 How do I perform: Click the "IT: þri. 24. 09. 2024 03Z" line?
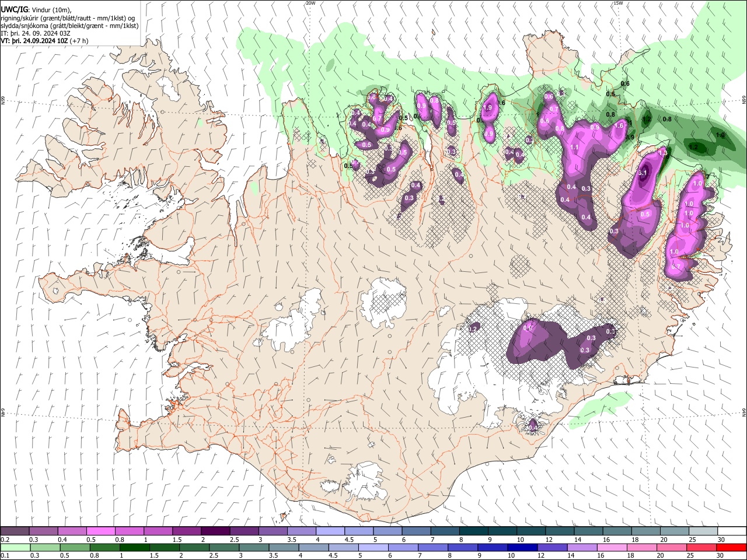tap(36, 33)
